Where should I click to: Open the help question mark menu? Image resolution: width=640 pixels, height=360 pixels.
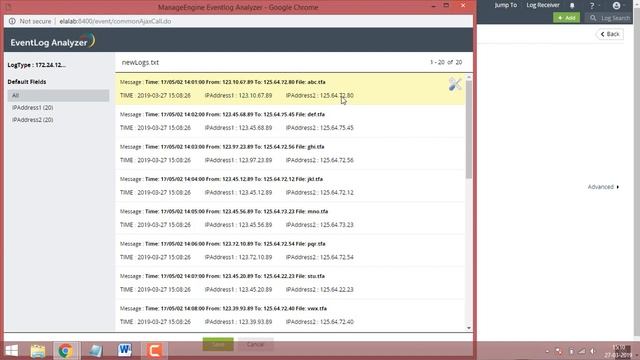(592, 5)
